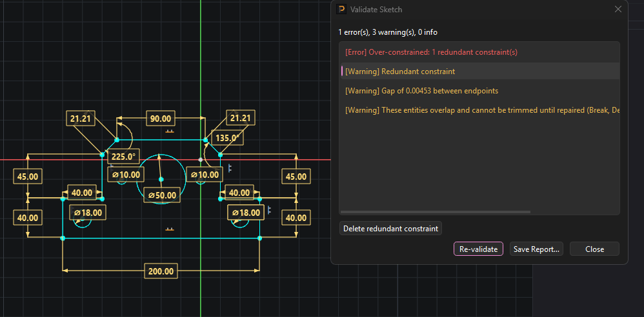The width and height of the screenshot is (644, 317).
Task: Select the Ø50.00 diameter dimension label
Action: point(162,195)
